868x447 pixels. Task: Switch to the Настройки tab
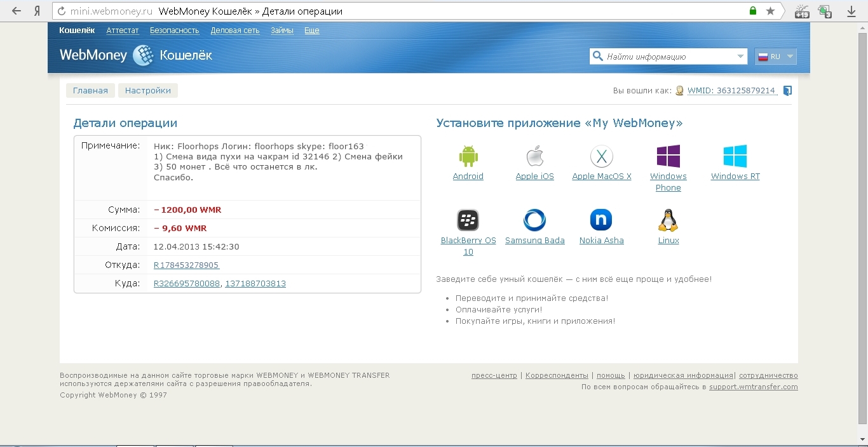pos(148,91)
